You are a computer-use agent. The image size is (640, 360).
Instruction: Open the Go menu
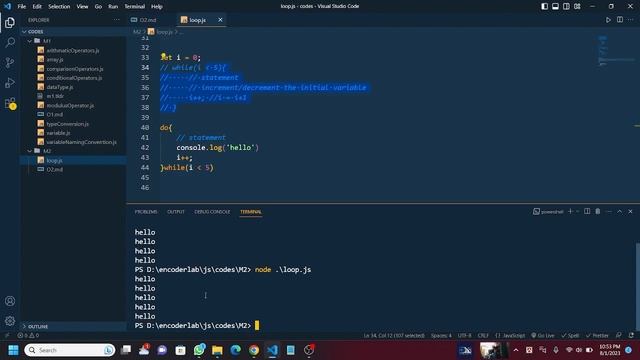pyautogui.click(x=98, y=7)
